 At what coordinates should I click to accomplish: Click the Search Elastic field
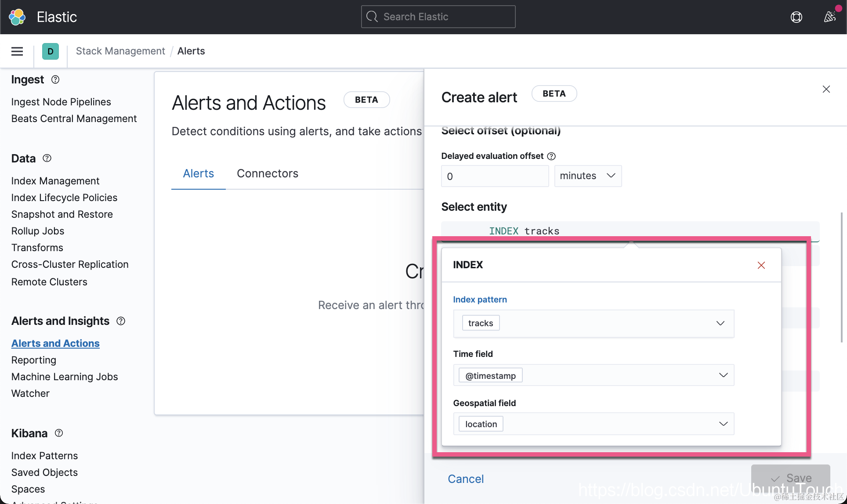pyautogui.click(x=438, y=17)
